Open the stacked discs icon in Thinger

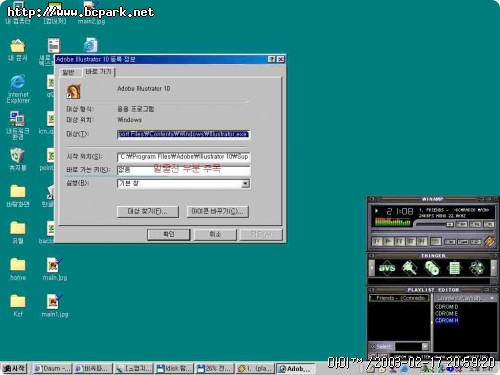pyautogui.click(x=432, y=268)
